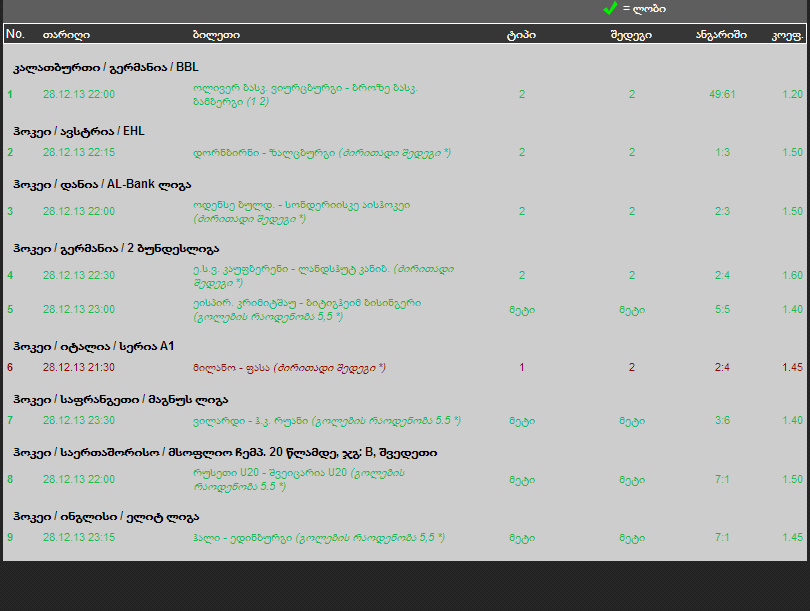The image size is (810, 611).
Task: Select the world championship U20 heading
Action: click(225, 452)
